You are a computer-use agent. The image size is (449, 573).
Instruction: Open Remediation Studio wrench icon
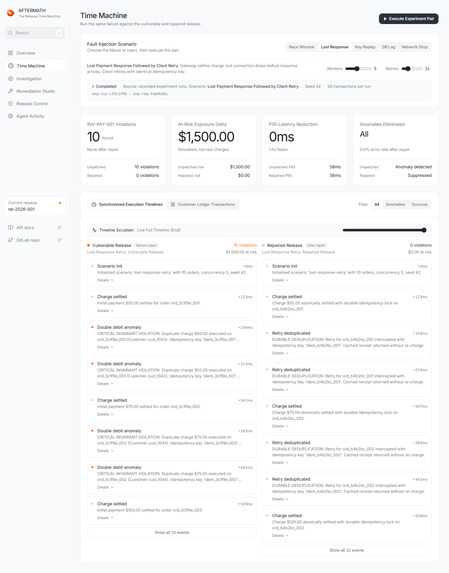[x=11, y=91]
